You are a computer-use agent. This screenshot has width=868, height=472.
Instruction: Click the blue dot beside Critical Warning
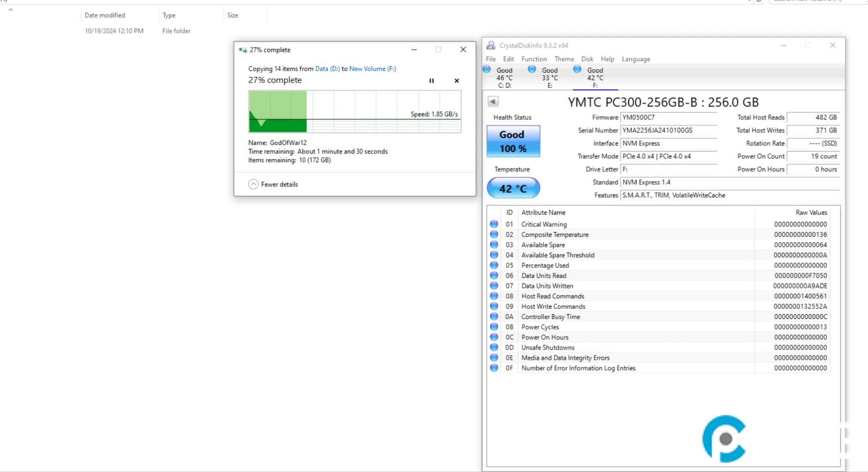(x=494, y=224)
